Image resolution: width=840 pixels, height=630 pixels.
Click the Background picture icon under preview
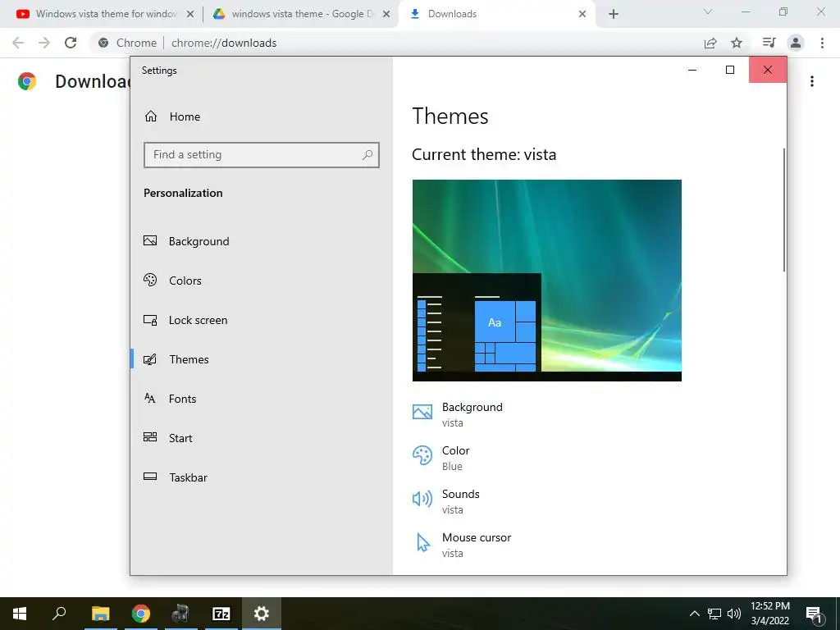422,412
